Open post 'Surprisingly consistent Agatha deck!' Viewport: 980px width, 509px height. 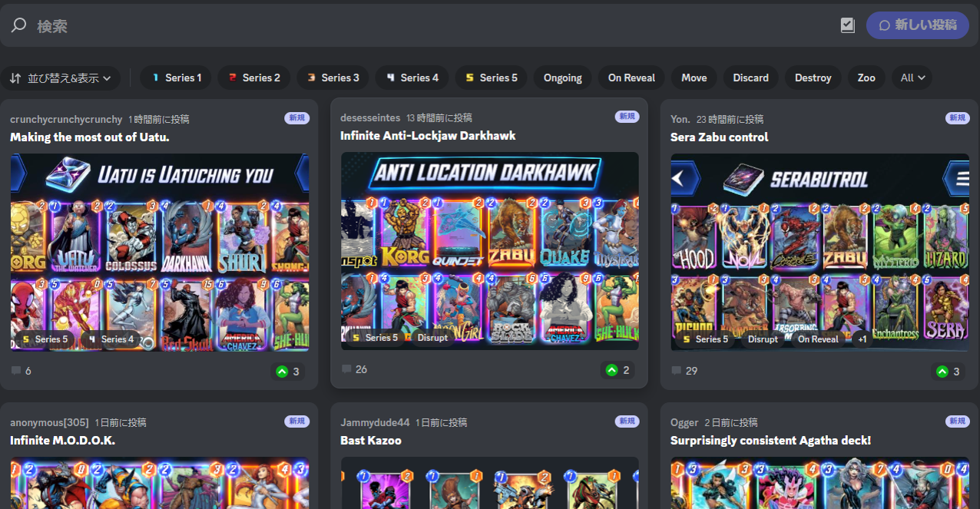770,441
